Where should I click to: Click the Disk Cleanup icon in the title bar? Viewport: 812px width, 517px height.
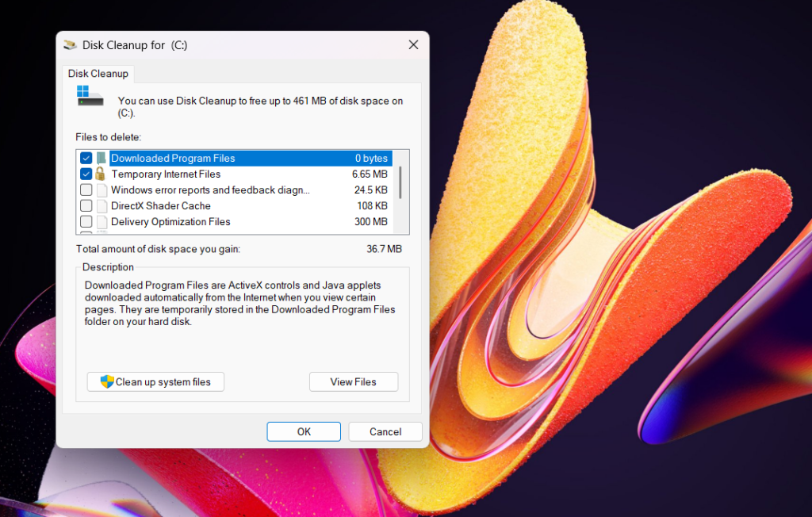click(x=71, y=45)
